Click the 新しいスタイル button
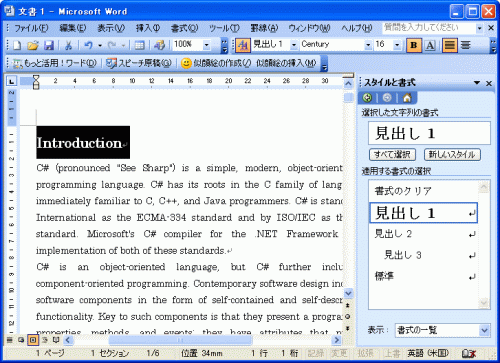Screen dimensions: 500x363 point(452,154)
